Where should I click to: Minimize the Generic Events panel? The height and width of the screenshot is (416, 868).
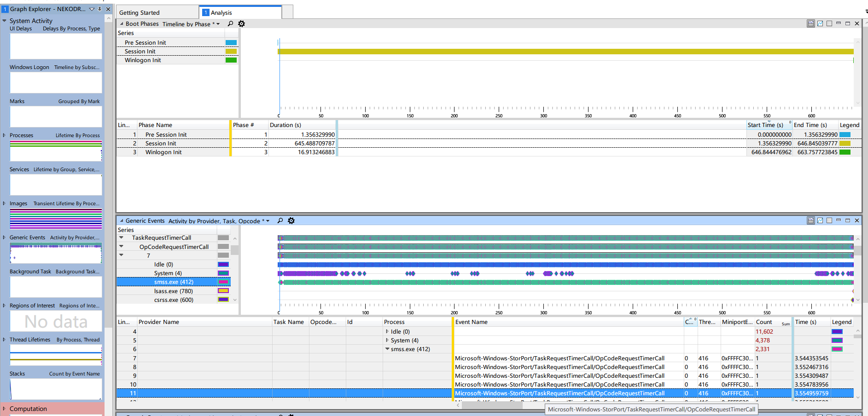coord(839,220)
